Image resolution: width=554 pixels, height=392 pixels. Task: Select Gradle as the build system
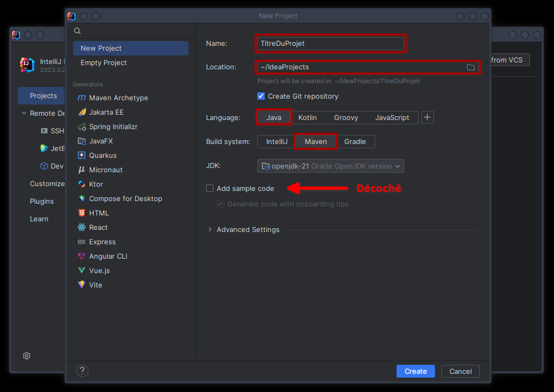[x=355, y=141]
